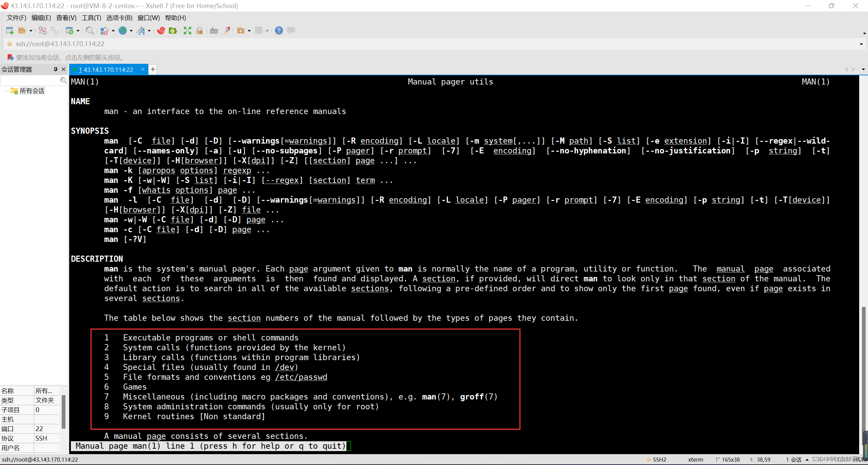Click the 38,59 cursor position indicator

[x=760, y=460]
